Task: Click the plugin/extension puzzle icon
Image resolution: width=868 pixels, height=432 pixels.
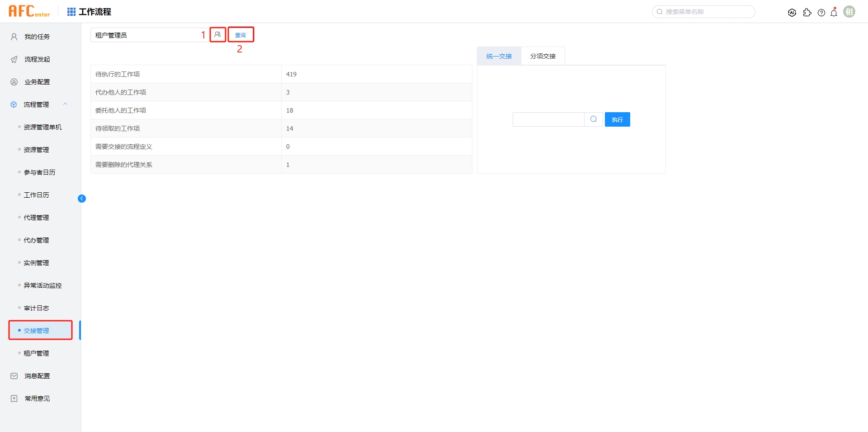Action: (807, 12)
